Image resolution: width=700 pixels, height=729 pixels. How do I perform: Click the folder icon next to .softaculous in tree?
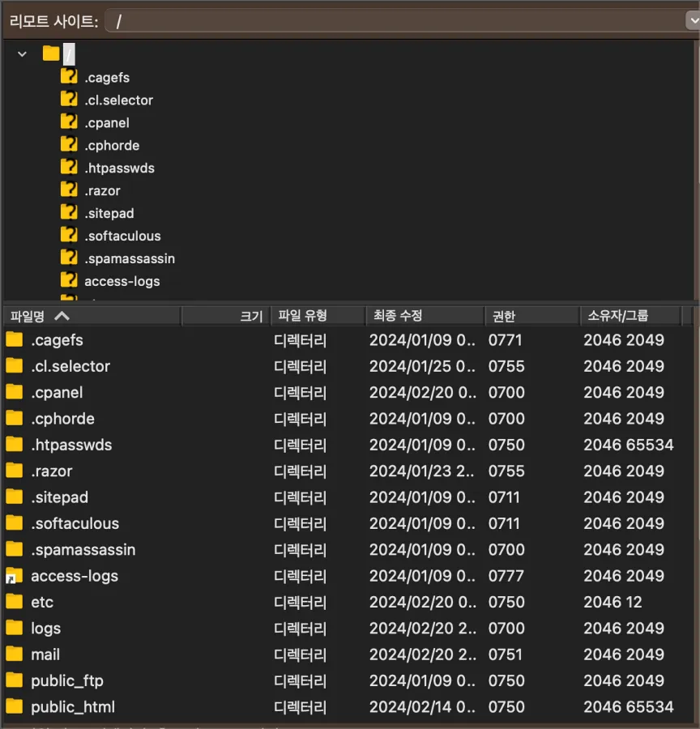[69, 236]
